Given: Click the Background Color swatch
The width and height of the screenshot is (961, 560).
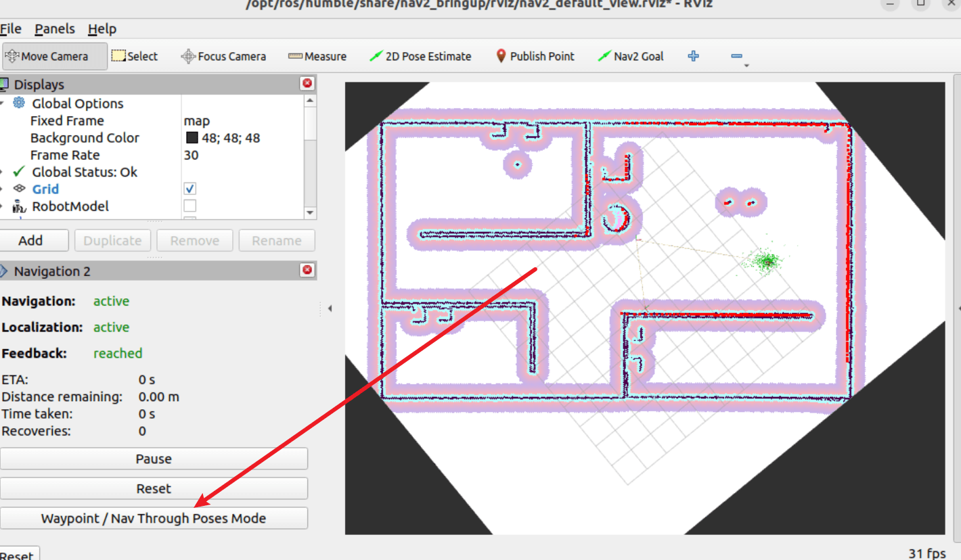Looking at the screenshot, I should pyautogui.click(x=192, y=138).
